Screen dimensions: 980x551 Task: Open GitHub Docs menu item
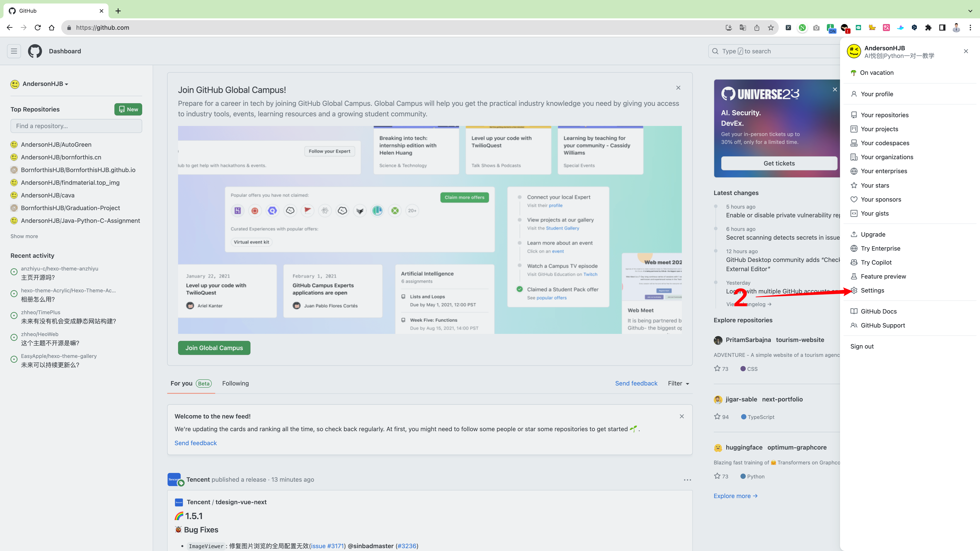[x=910, y=311]
